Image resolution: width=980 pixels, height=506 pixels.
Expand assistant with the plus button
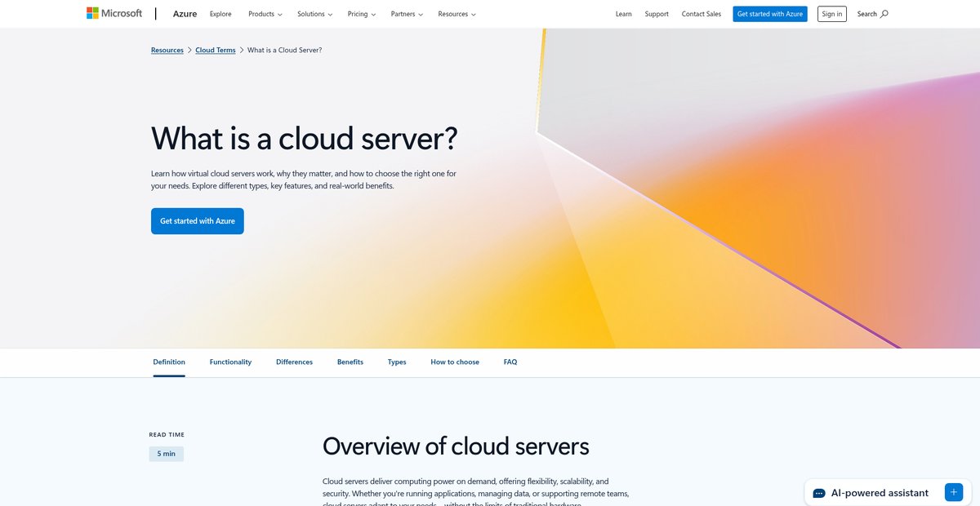coord(954,492)
